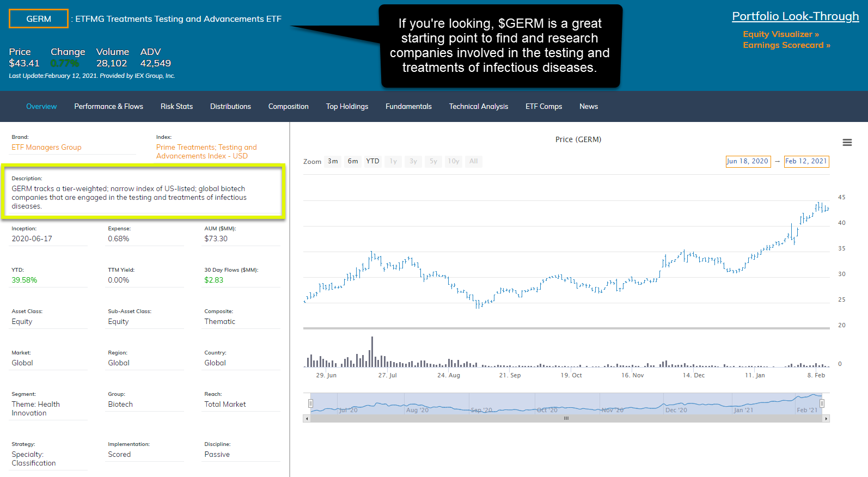Select the 3m zoom range
868x477 pixels.
(333, 161)
